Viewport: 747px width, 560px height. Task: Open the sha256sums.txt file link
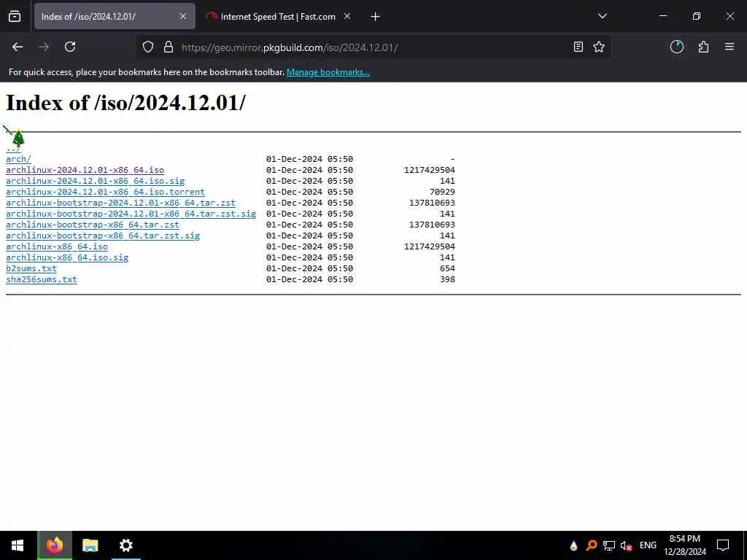42,279
